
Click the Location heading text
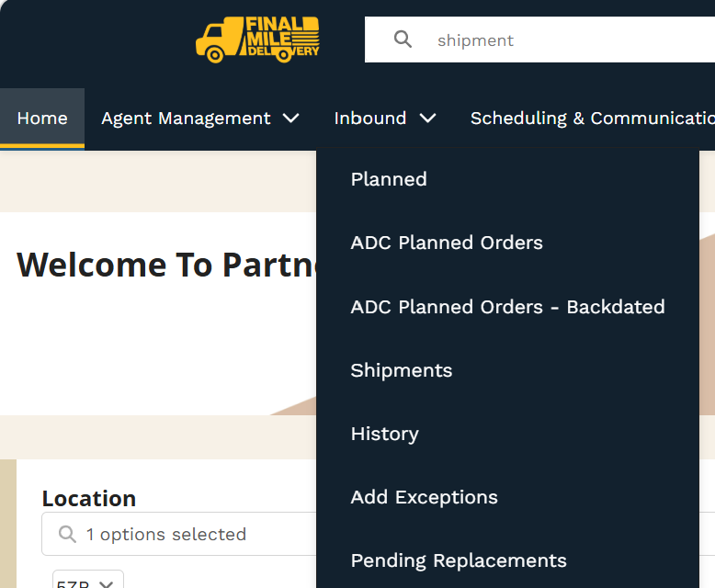pos(89,498)
